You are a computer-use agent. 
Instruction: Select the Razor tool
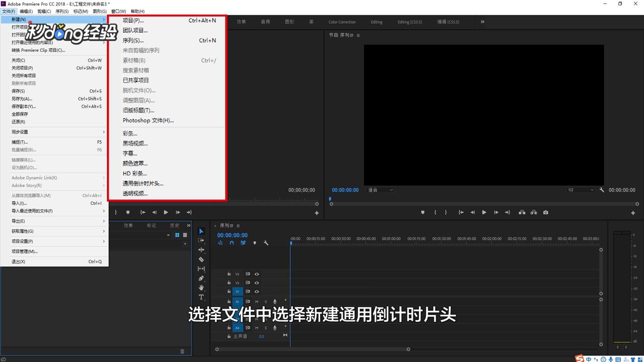point(201,259)
